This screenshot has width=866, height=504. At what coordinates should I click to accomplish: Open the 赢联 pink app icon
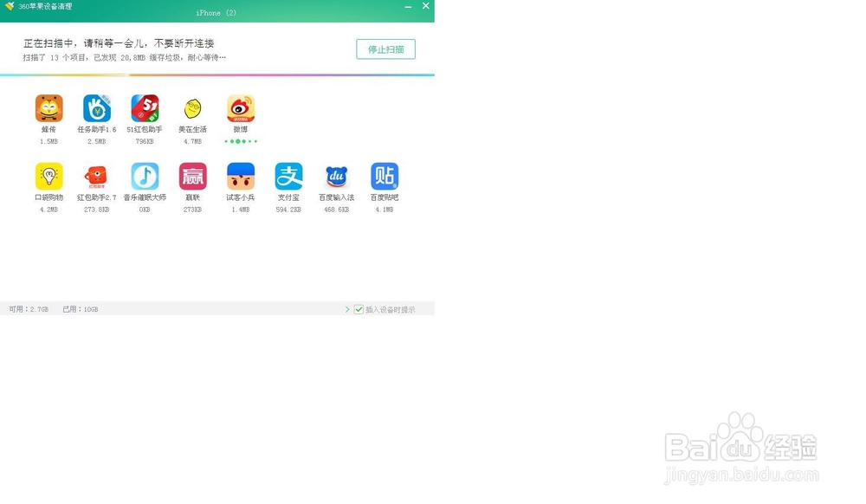click(193, 176)
